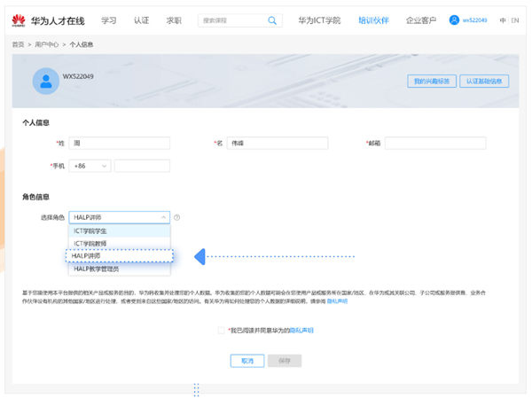Collapse the 选择角色 role dropdown

point(120,217)
